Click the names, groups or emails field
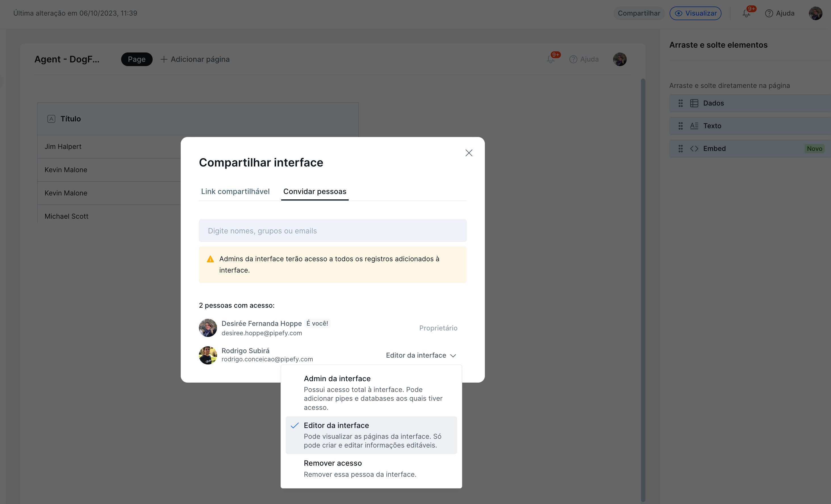This screenshot has height=504, width=831. 333,231
